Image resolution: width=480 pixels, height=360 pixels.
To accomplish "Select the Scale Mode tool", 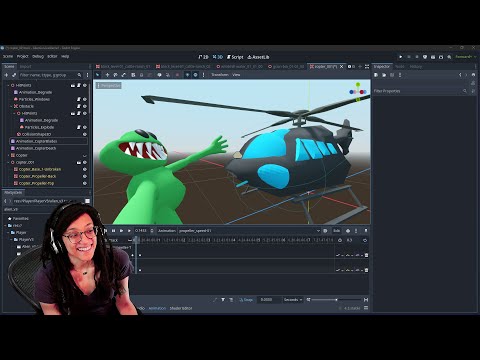I will pos(124,75).
